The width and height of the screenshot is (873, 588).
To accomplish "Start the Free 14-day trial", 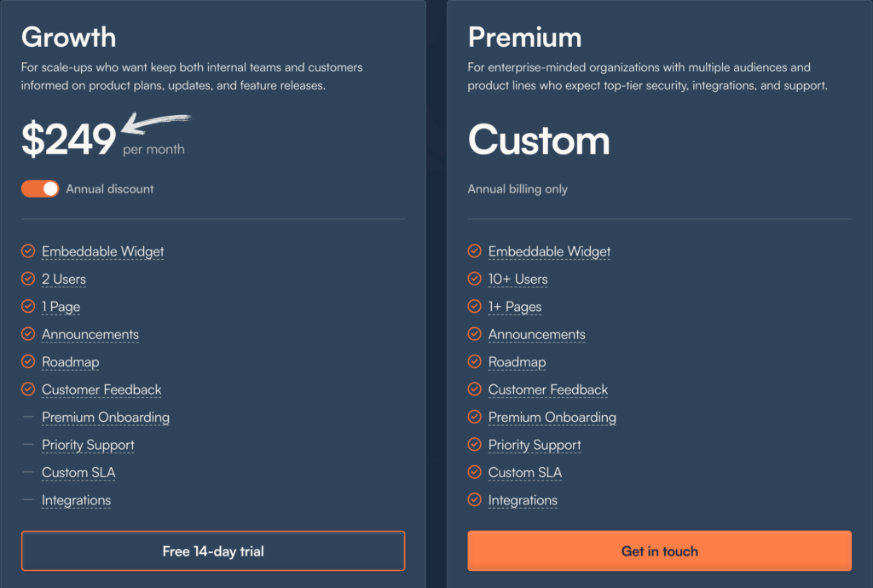I will tap(213, 551).
